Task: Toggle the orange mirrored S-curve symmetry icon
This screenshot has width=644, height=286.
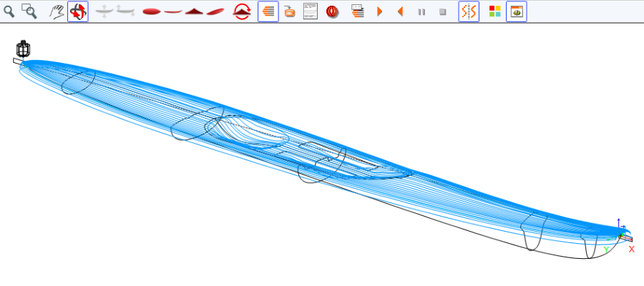Action: click(469, 11)
